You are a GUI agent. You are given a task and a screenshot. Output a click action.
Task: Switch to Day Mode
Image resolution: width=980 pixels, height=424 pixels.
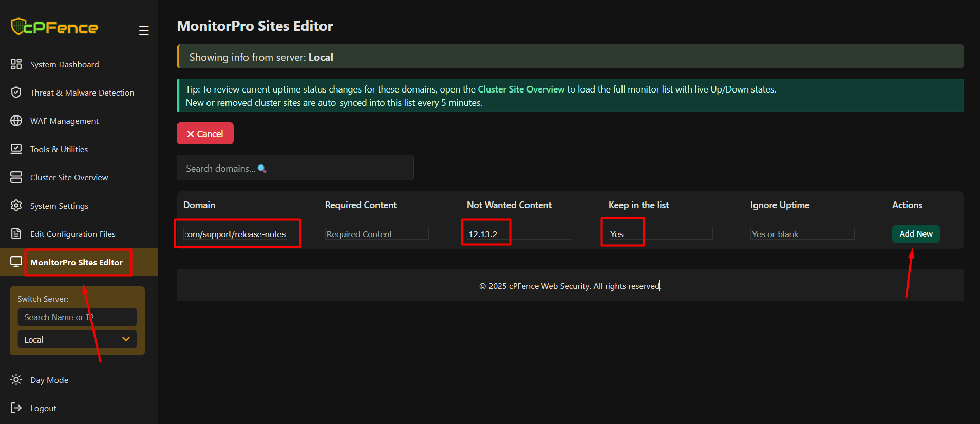[x=49, y=380]
